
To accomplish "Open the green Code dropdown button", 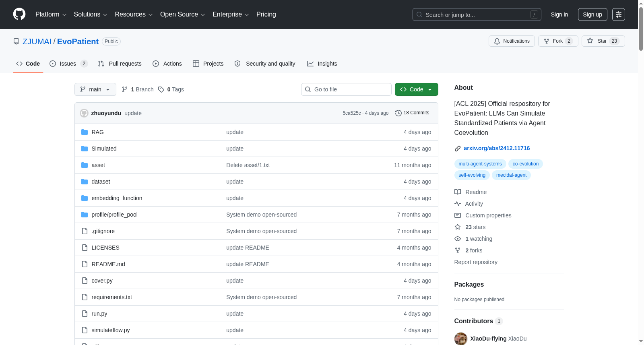I will tap(417, 89).
